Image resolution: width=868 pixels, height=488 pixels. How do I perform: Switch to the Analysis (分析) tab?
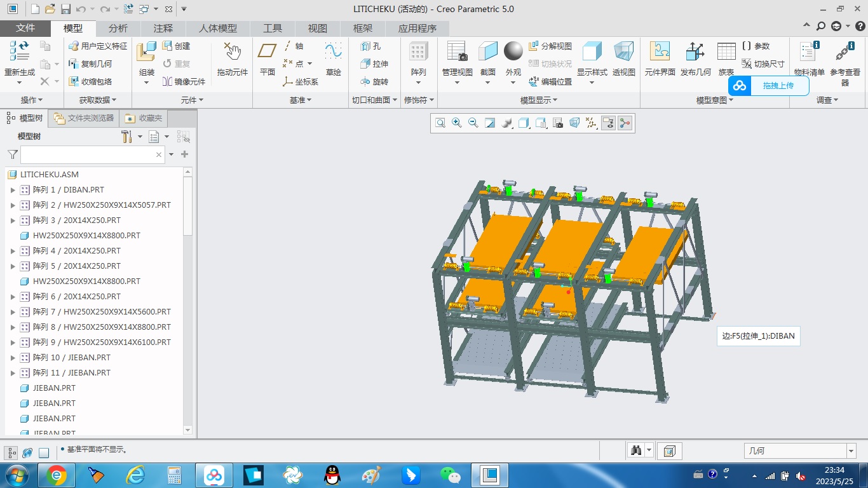click(x=118, y=28)
